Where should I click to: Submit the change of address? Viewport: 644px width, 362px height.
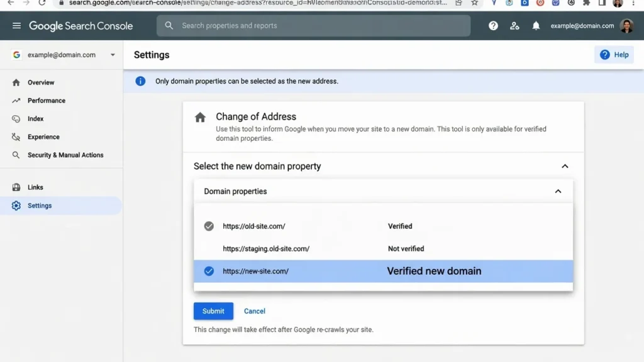[214, 311]
